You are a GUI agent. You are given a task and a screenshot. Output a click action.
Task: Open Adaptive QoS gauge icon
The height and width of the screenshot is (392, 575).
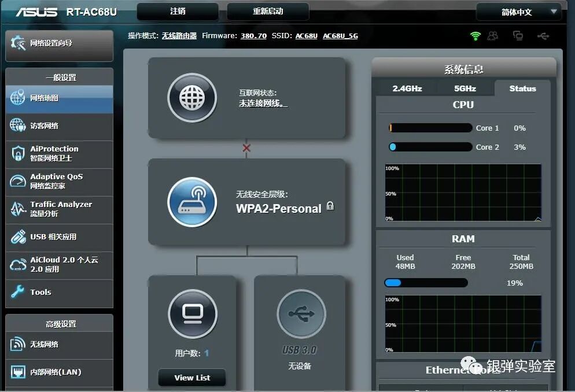pyautogui.click(x=17, y=181)
